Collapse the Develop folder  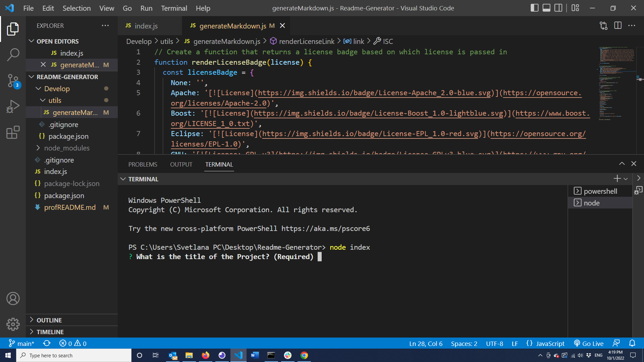point(72,88)
